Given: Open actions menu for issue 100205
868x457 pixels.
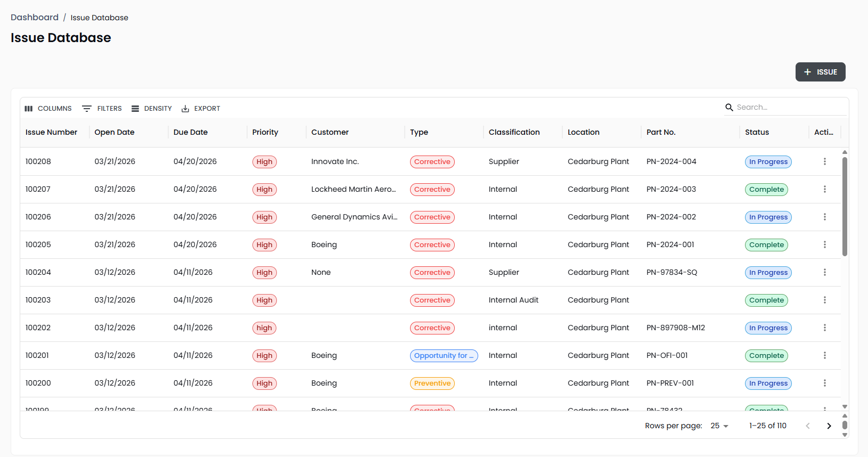Looking at the screenshot, I should (x=824, y=244).
